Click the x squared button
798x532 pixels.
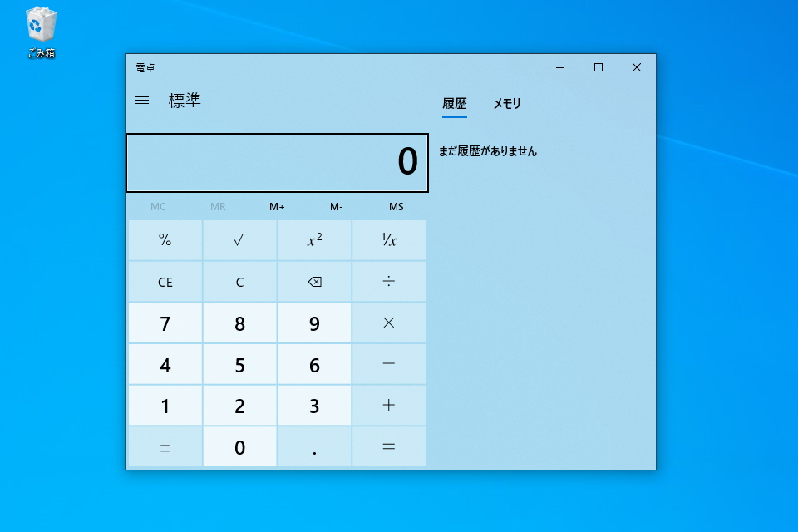point(314,239)
